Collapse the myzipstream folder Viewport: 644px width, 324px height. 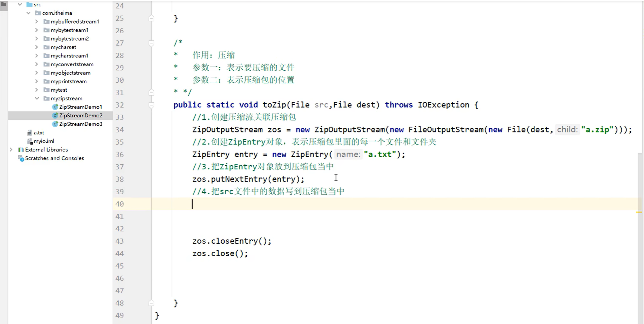point(37,98)
